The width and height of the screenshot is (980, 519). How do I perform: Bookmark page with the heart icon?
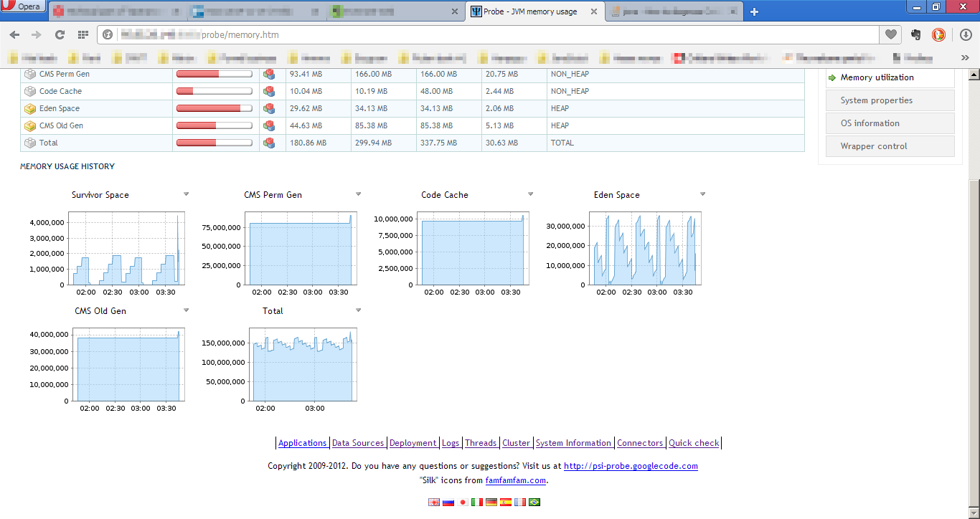(890, 34)
